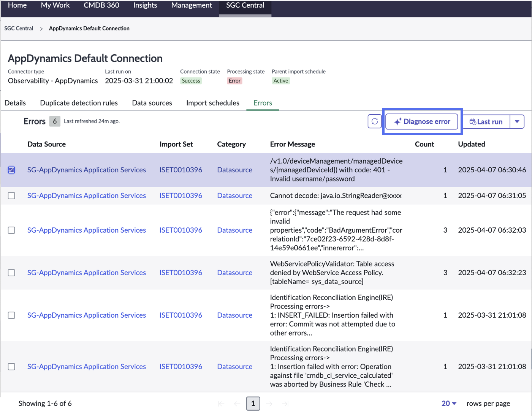Screen dimensions: 532x416
Task: Click the last run date 2025-03-31 21:00:02
Action: point(139,81)
